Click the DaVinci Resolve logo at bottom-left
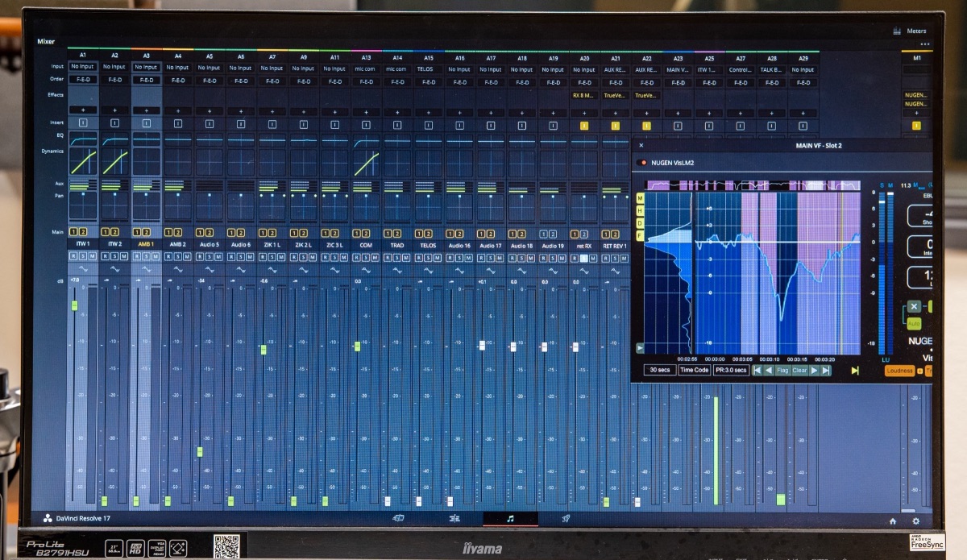Screen dimensions: 967x560 pyautogui.click(x=47, y=518)
